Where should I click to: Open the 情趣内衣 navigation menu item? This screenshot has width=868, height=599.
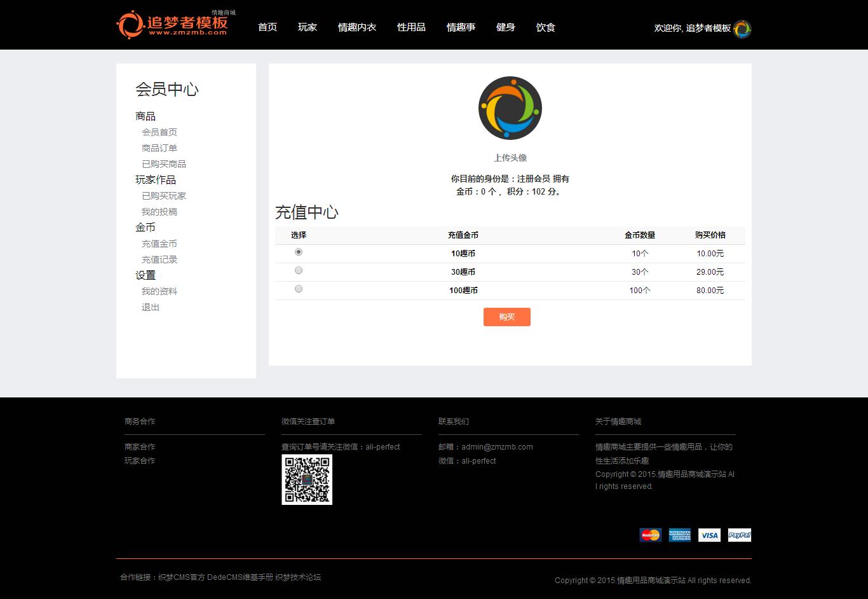click(x=357, y=27)
